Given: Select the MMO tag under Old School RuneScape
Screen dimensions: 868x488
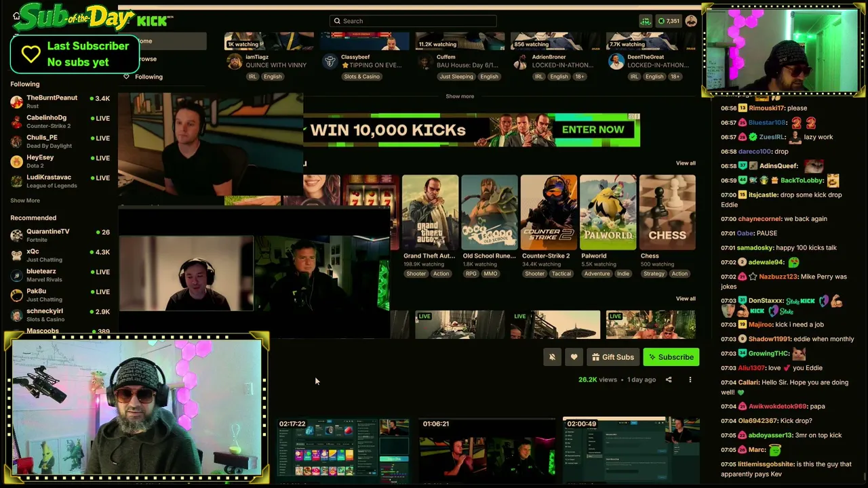Looking at the screenshot, I should (490, 274).
